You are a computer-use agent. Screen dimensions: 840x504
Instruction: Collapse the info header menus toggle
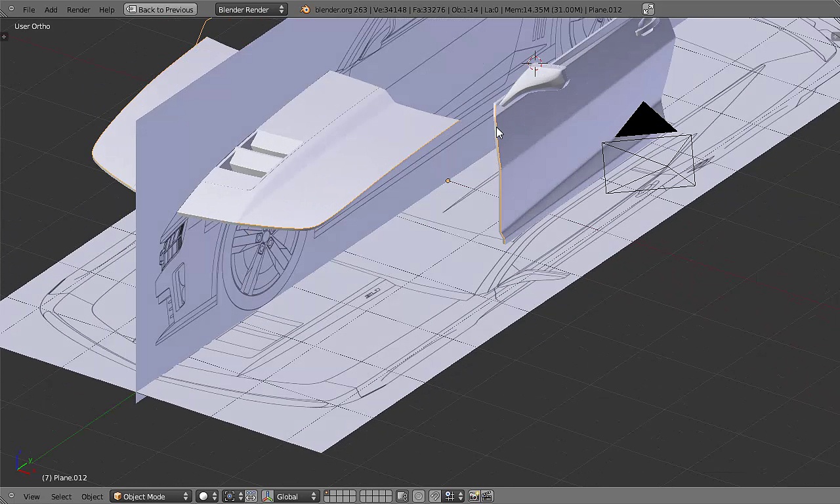click(11, 9)
